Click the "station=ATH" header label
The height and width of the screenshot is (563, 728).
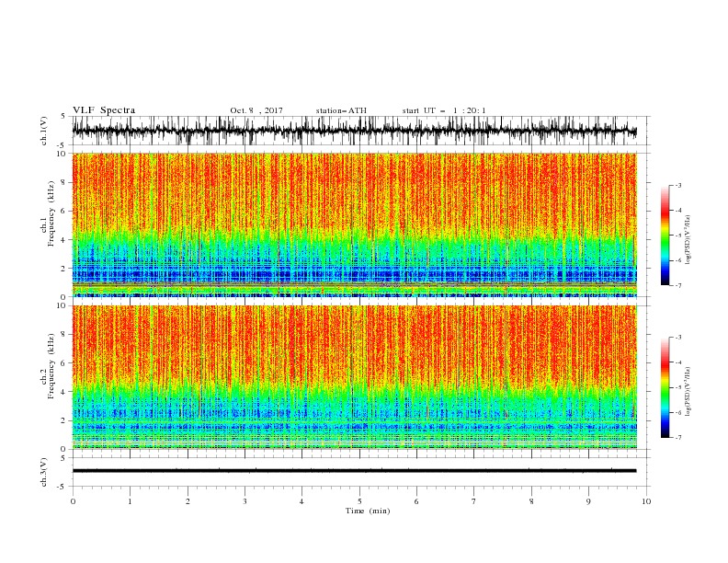point(341,110)
